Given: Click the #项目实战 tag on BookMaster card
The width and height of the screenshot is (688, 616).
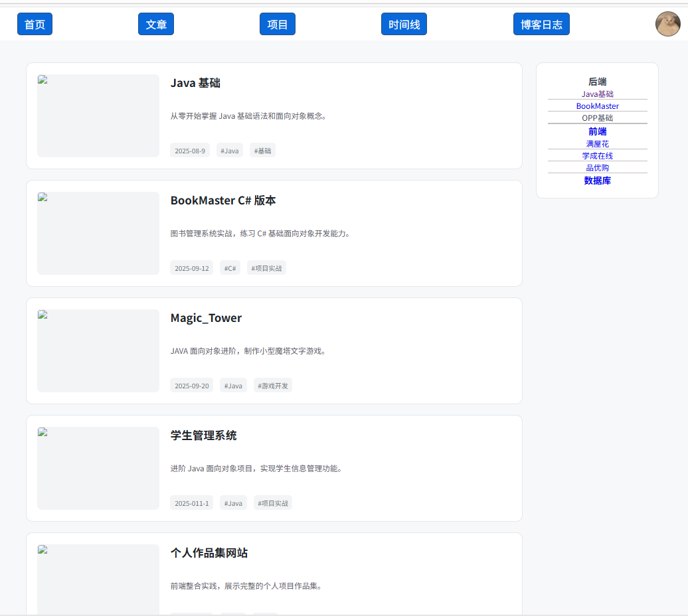Looking at the screenshot, I should (x=266, y=268).
